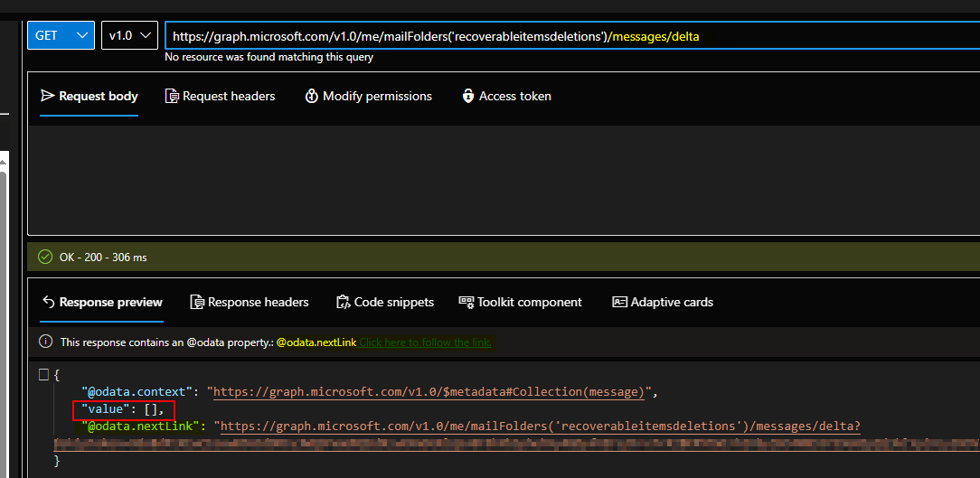Collapse the JSON root object toggle box
Screen dimensions: 980x478
pyautogui.click(x=43, y=375)
